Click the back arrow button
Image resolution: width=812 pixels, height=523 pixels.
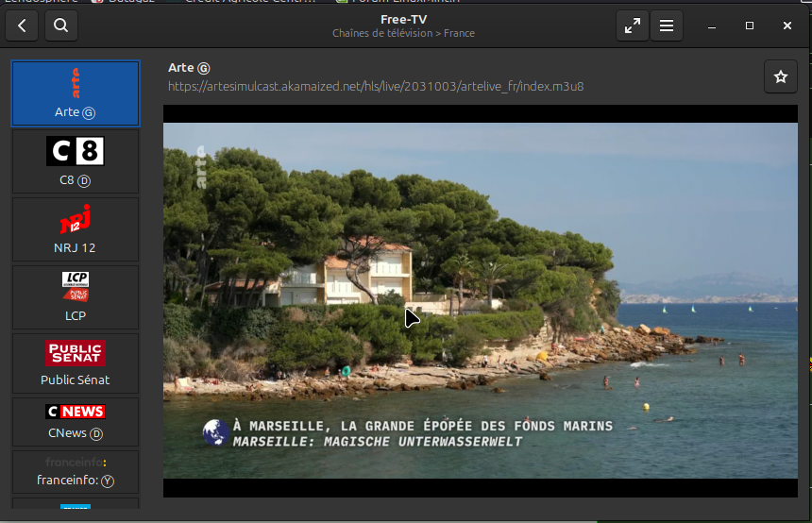(23, 26)
